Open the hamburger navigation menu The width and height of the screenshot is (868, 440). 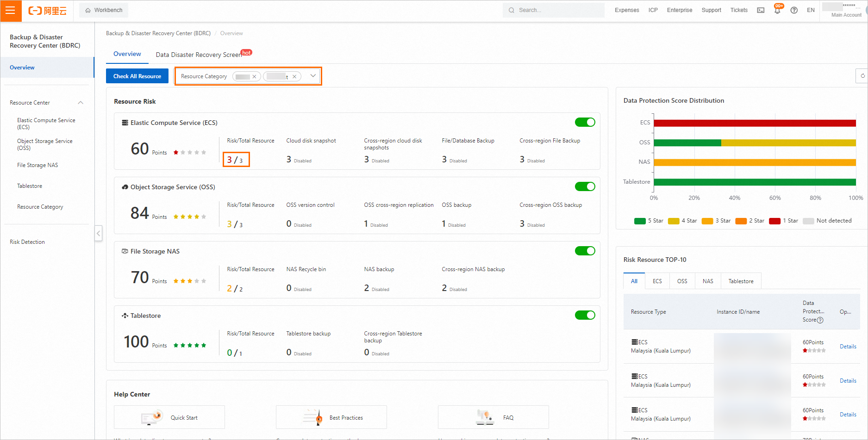[11, 11]
